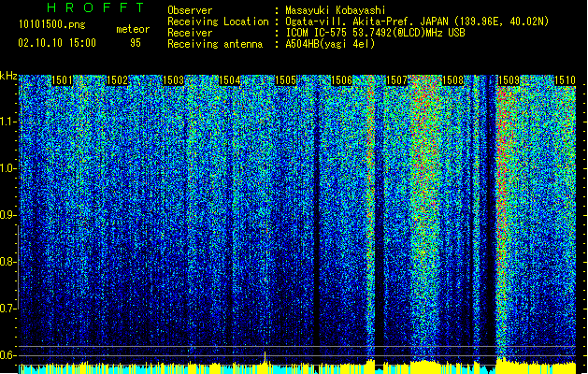Click the Observer label
The image size is (588, 374).
pyautogui.click(x=190, y=10)
